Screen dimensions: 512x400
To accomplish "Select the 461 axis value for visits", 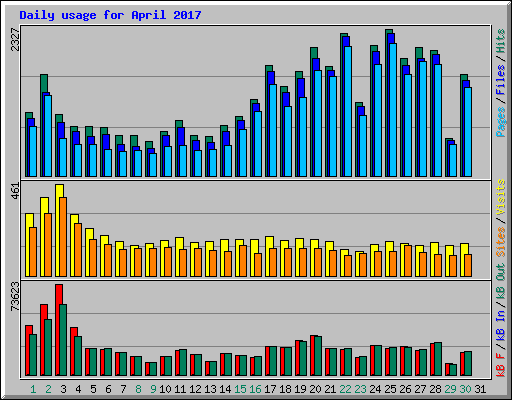I will [x=15, y=191].
